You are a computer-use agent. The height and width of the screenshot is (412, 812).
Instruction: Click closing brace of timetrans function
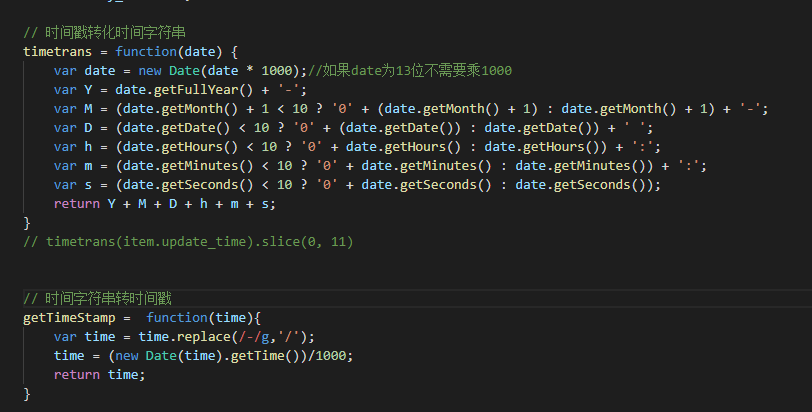click(27, 223)
